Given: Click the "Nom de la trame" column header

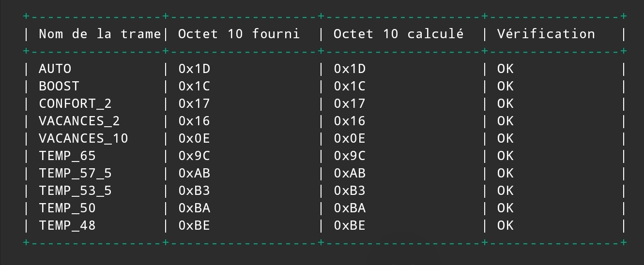Looking at the screenshot, I should pos(99,34).
